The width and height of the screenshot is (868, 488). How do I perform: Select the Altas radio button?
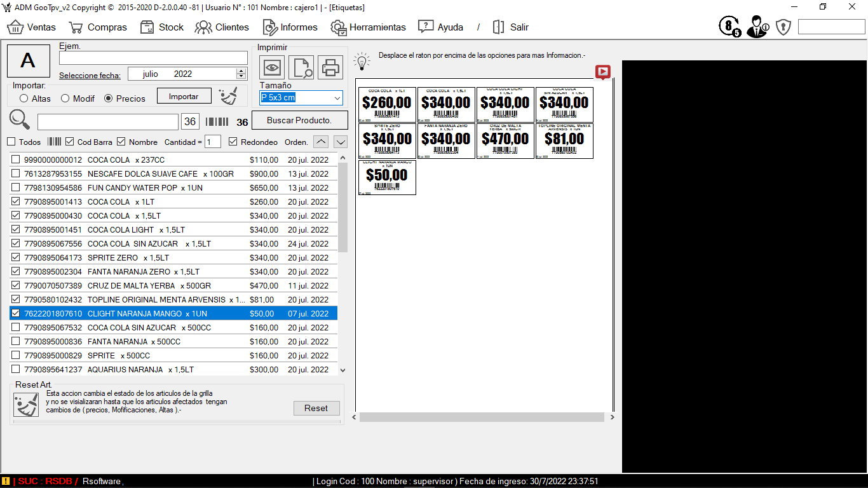(24, 98)
